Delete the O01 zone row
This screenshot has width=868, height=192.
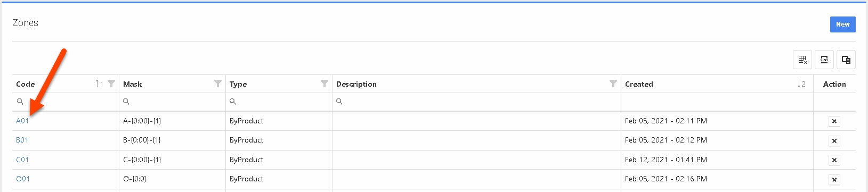click(x=834, y=180)
